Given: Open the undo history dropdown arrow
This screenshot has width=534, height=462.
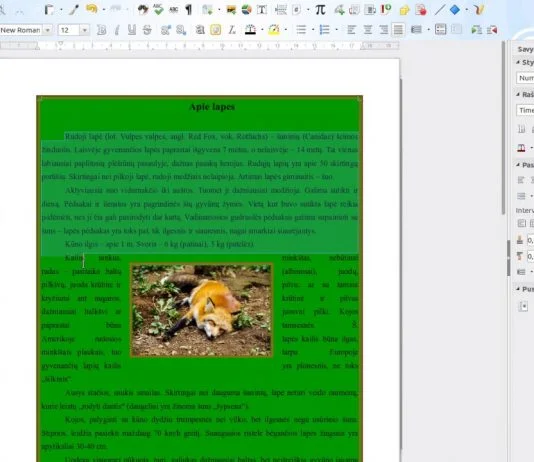Looking at the screenshot, I should point(104,10).
